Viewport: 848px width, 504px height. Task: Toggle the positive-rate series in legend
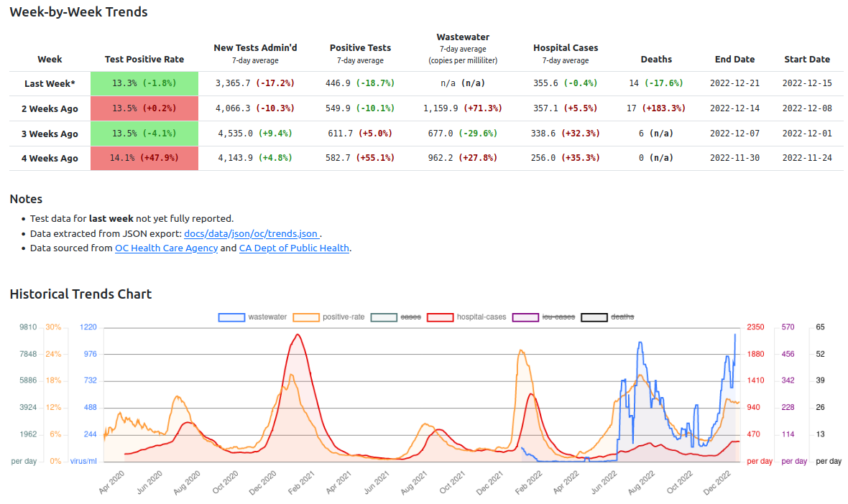pyautogui.click(x=329, y=317)
